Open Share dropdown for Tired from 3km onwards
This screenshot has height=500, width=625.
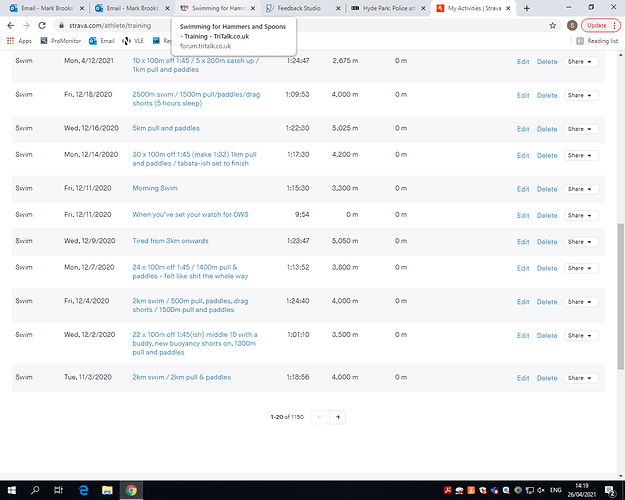(581, 242)
